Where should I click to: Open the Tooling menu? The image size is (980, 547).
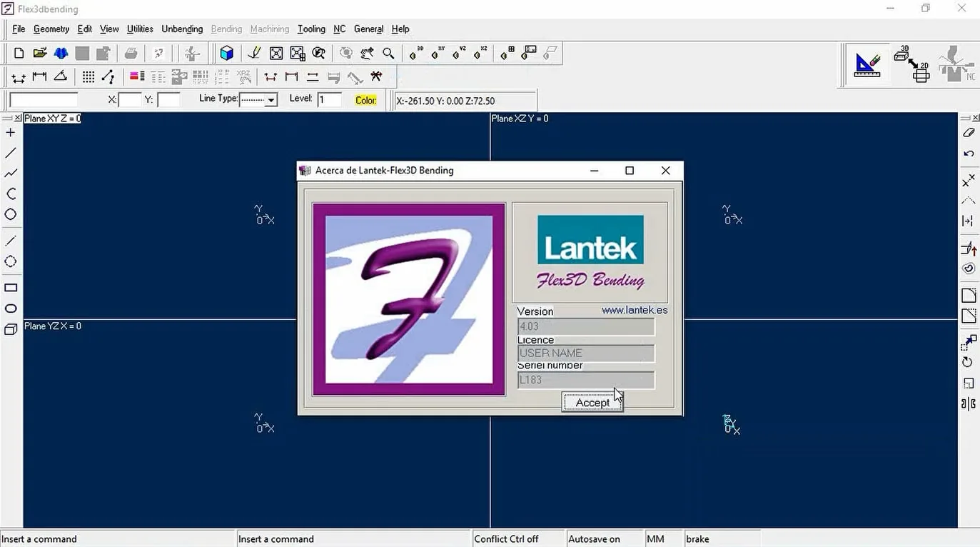[x=311, y=29]
